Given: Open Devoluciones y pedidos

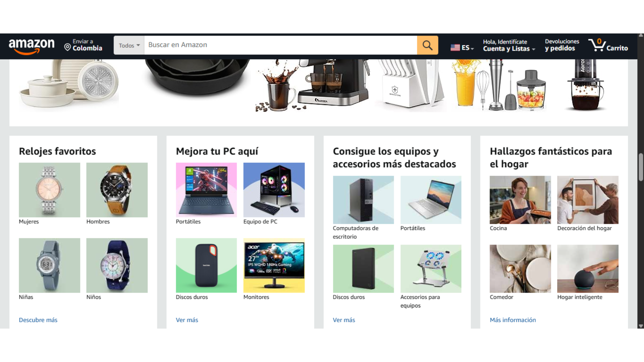Looking at the screenshot, I should (x=561, y=45).
